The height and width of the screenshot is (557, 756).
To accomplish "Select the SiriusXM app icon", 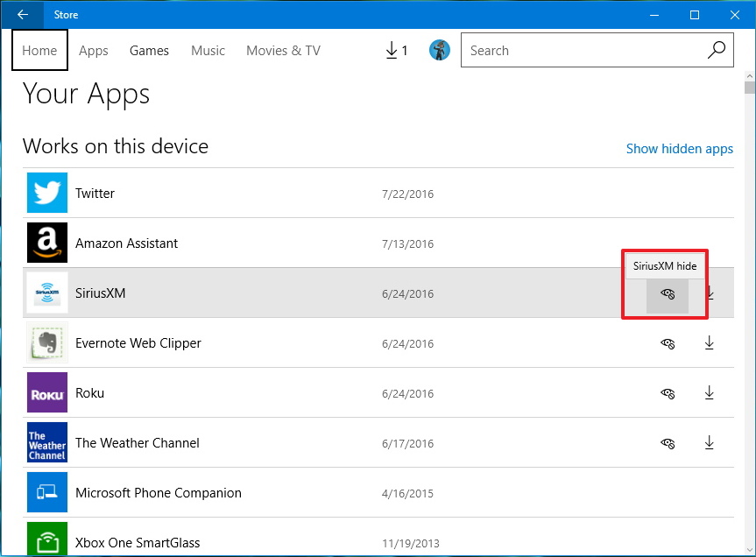I will point(46,293).
